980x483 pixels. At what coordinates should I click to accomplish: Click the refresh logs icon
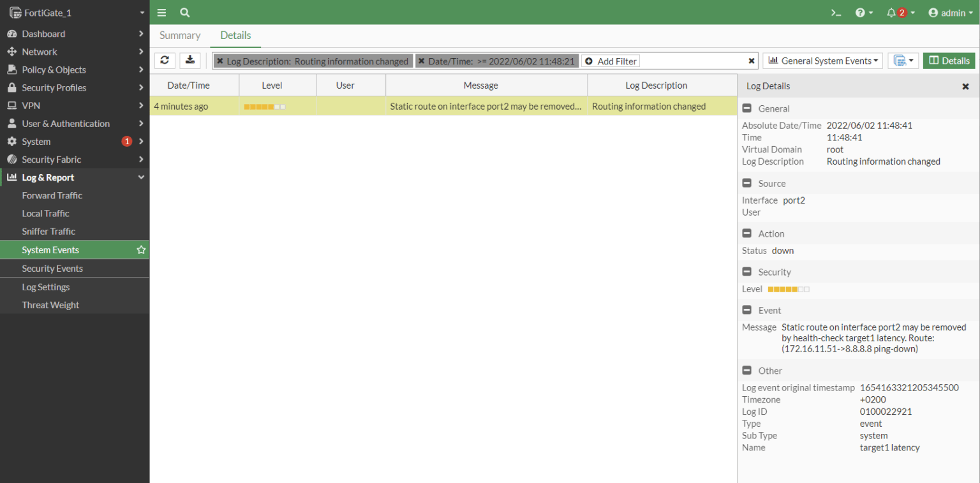[165, 60]
